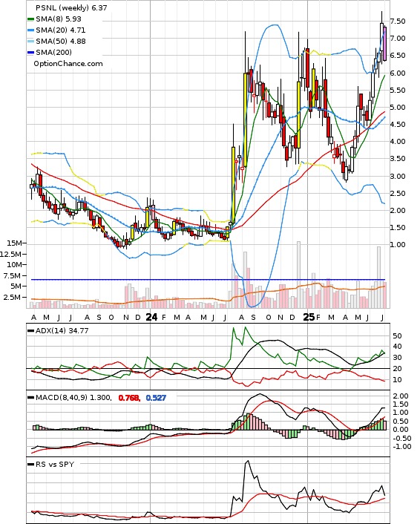The image size is (420, 524).
Task: Click the 7.50 price axis label
Action: (398, 22)
